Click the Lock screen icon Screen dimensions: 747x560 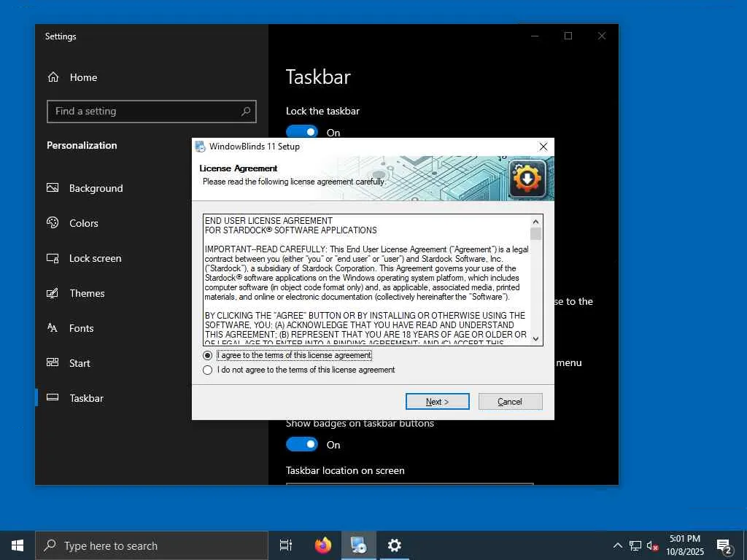53,258
